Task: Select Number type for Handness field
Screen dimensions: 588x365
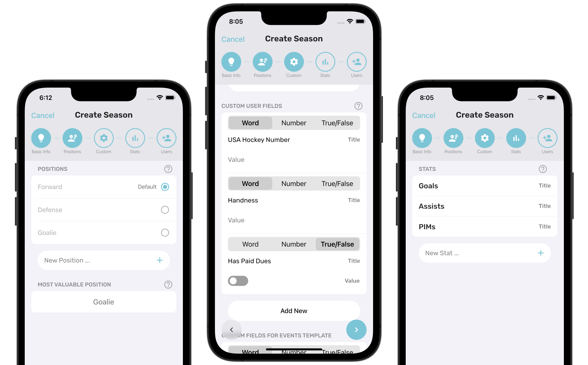Action: tap(293, 184)
